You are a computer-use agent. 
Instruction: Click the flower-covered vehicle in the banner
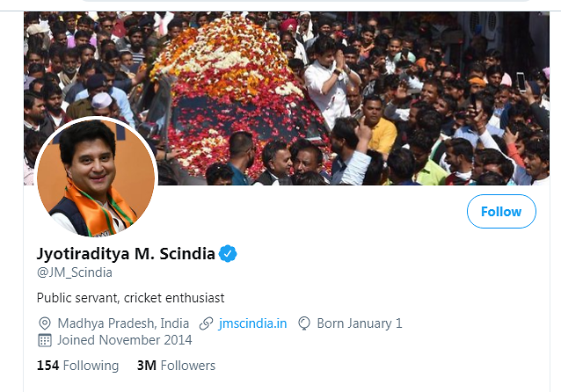pyautogui.click(x=239, y=88)
